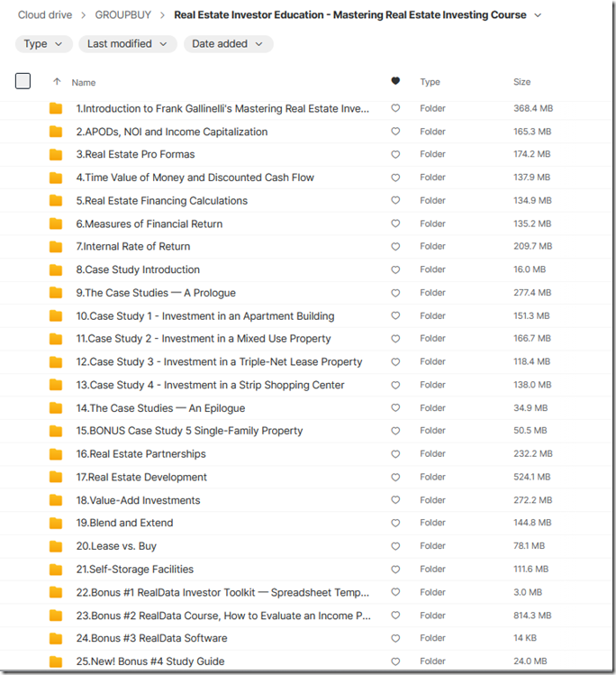Sort the list by the Size column

coord(521,82)
